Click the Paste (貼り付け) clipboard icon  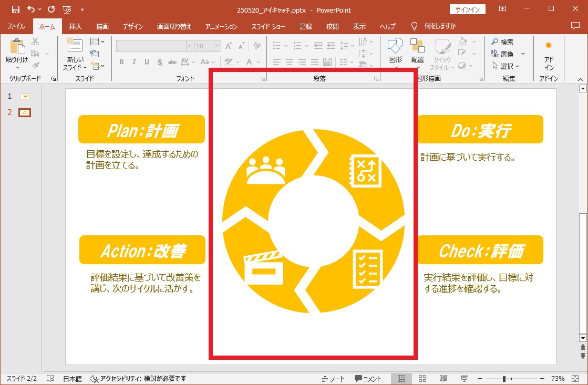click(17, 47)
